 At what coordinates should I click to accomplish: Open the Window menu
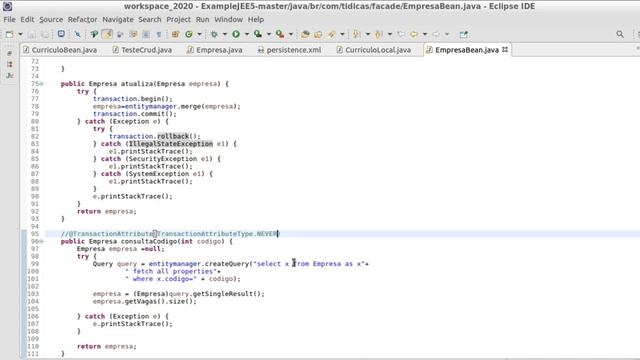(228, 20)
